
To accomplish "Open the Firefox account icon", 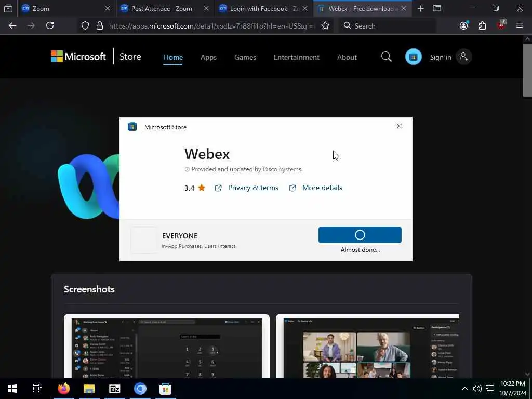I will (464, 25).
